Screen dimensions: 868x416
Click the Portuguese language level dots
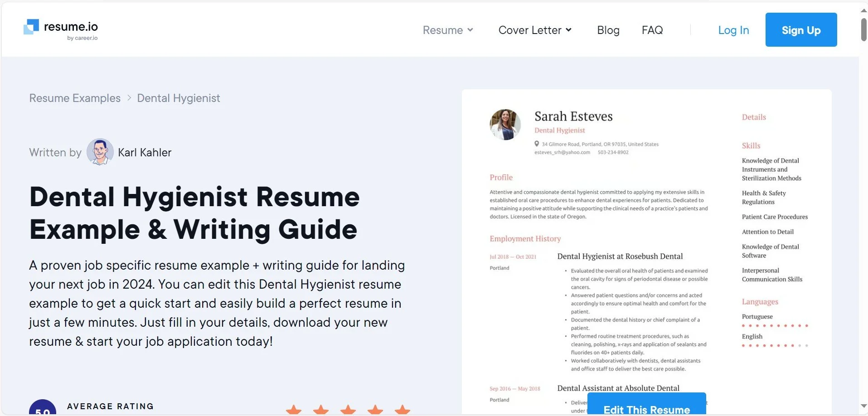pyautogui.click(x=775, y=325)
